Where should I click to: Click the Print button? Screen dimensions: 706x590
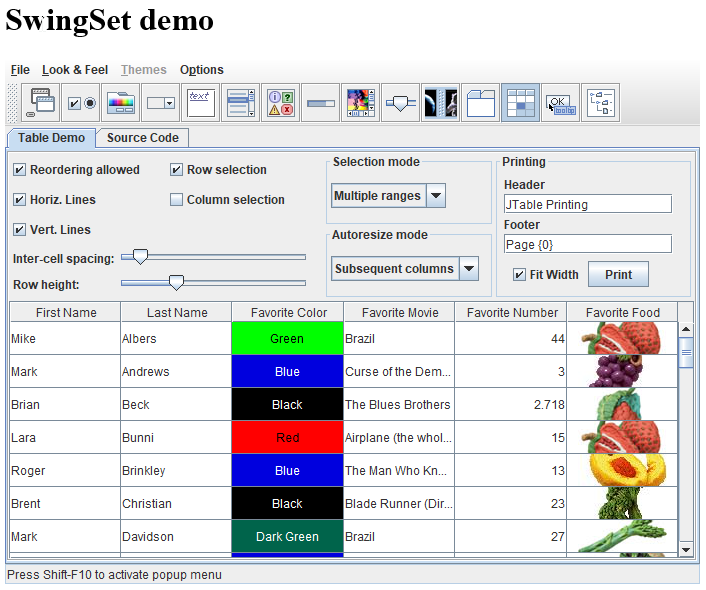[x=618, y=274]
